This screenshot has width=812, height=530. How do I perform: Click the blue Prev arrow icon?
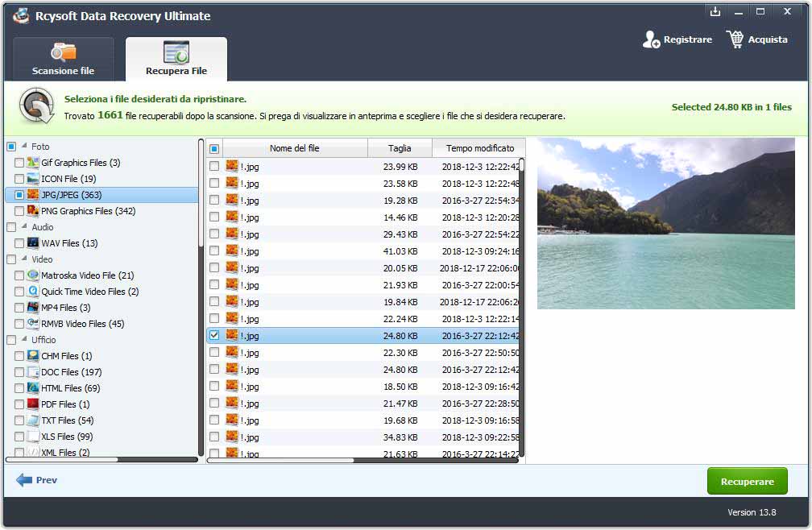23,480
